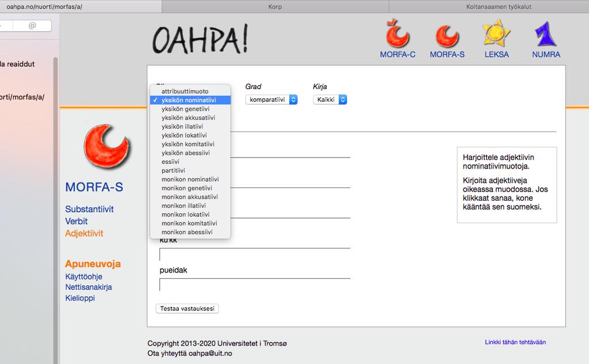589x364 pixels.
Task: Open the Käyttöohje help link
Action: click(84, 277)
